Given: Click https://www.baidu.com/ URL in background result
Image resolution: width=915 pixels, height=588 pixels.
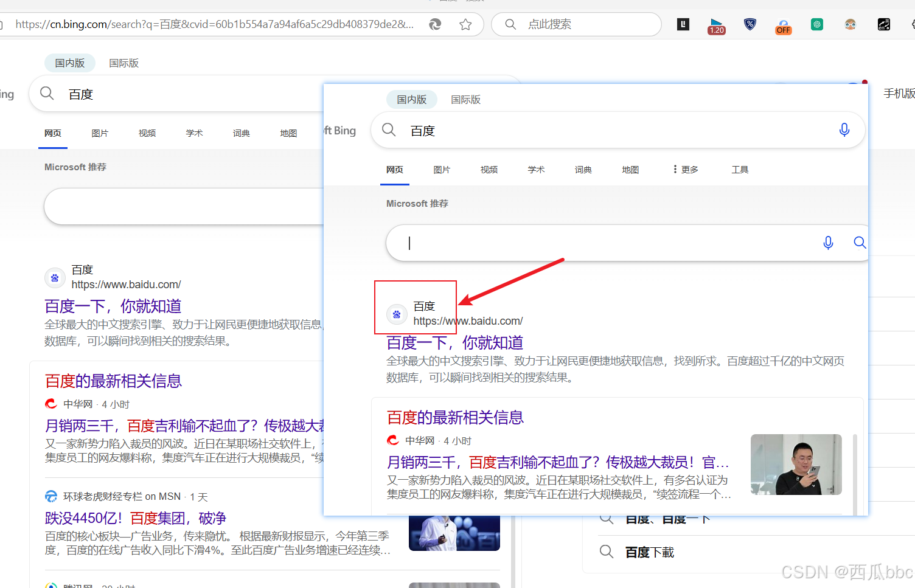Looking at the screenshot, I should 126,285.
